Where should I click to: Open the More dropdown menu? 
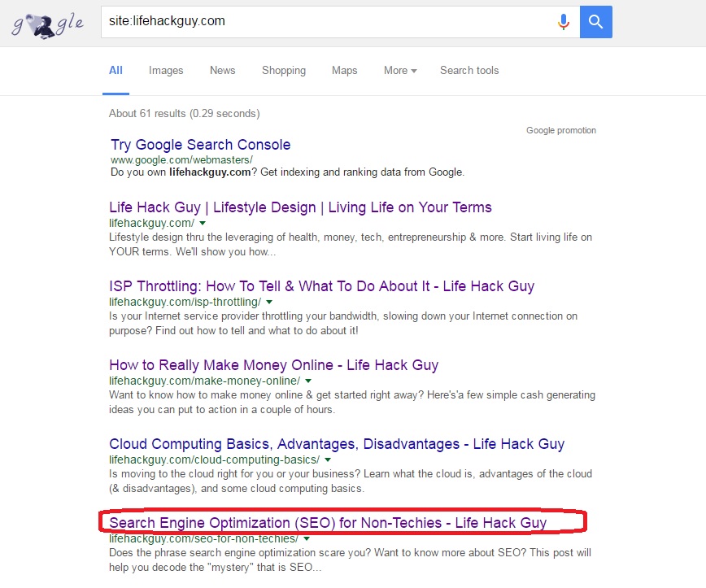400,70
